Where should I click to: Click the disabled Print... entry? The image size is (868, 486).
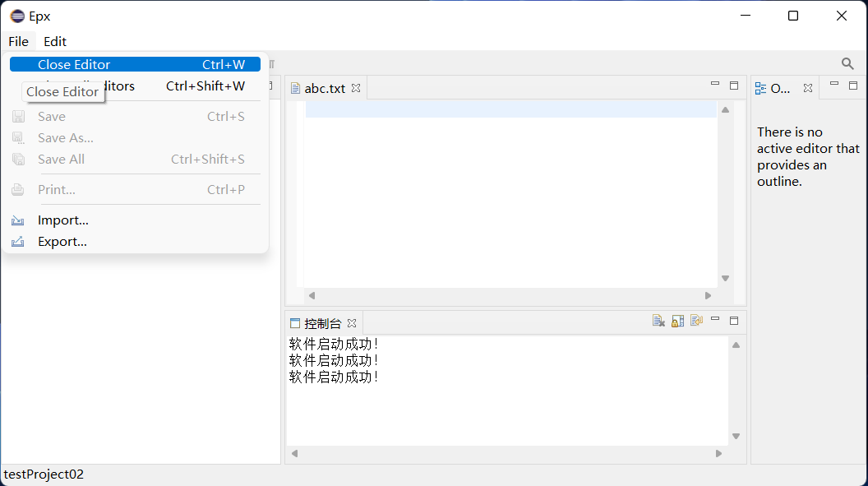pyautogui.click(x=135, y=189)
